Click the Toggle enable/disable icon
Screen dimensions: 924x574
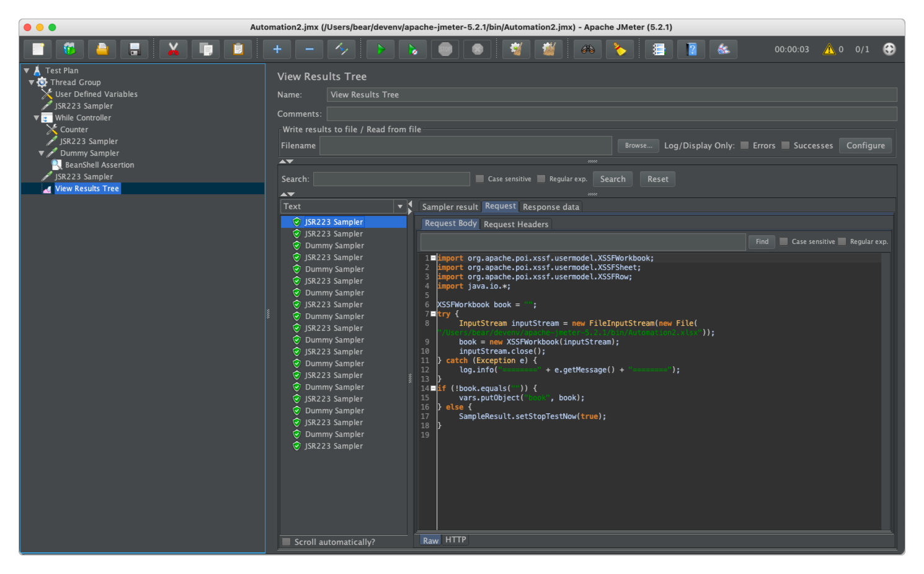[342, 49]
